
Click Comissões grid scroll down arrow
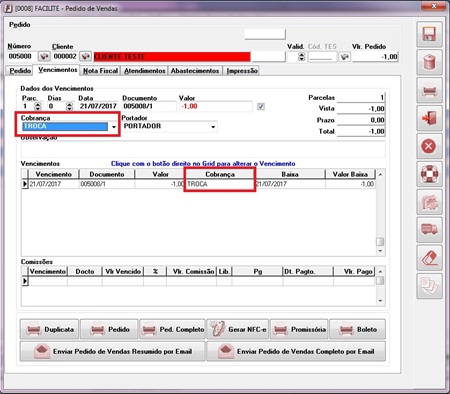pyautogui.click(x=380, y=301)
